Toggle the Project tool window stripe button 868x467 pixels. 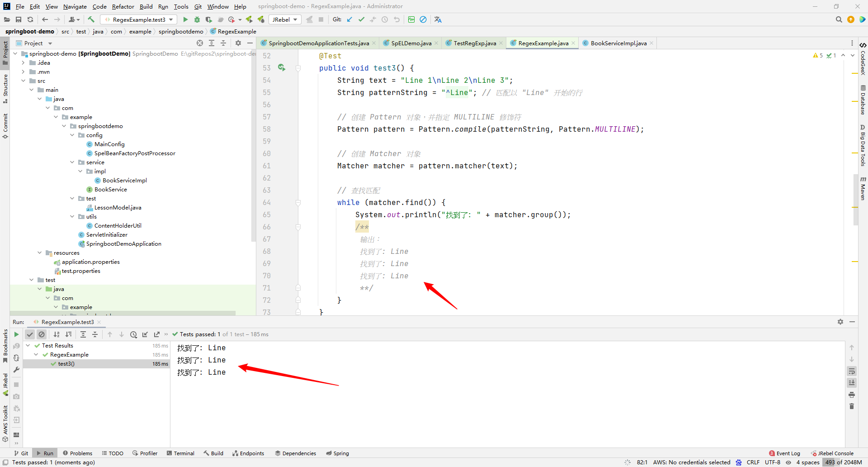pos(5,54)
